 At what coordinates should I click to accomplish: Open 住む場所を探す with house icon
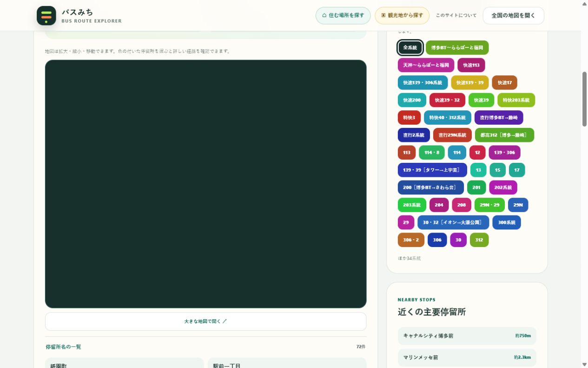point(343,15)
